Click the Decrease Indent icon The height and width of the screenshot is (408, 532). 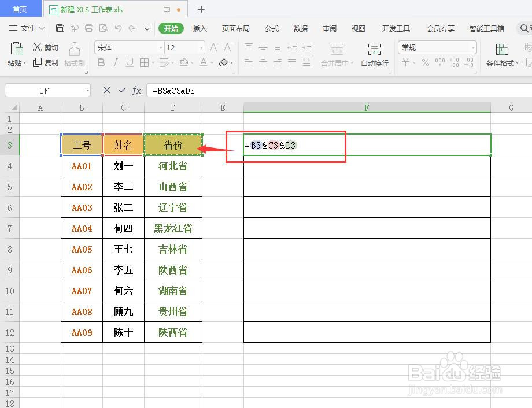tap(292, 47)
